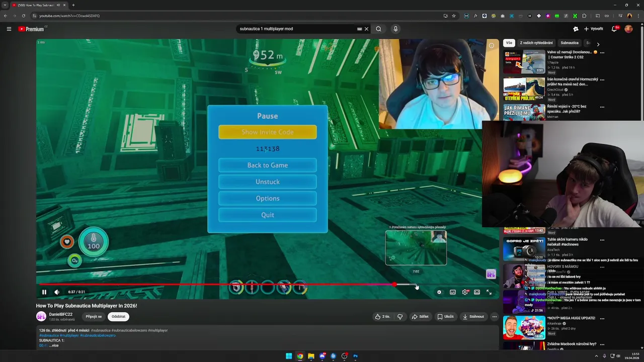The image size is (644, 362).
Task: Open more actions menu under video
Action: [x=495, y=317]
